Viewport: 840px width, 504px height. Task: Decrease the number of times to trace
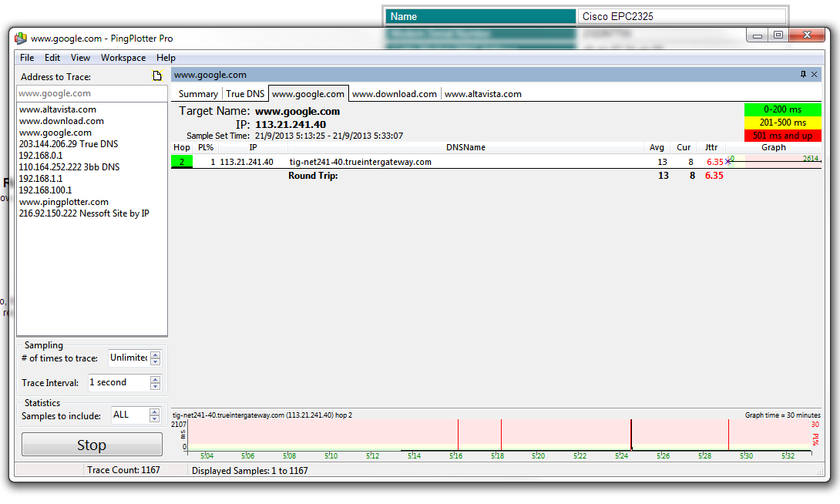point(156,362)
